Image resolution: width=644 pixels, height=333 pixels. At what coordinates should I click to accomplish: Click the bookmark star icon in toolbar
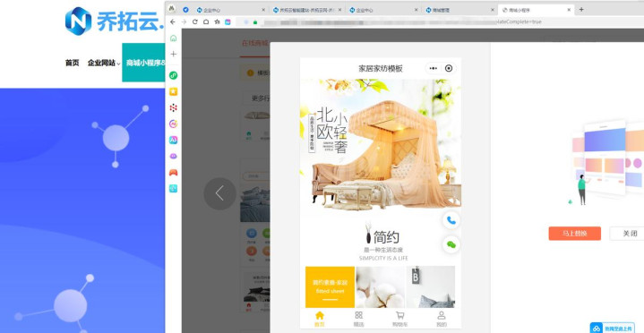click(217, 21)
